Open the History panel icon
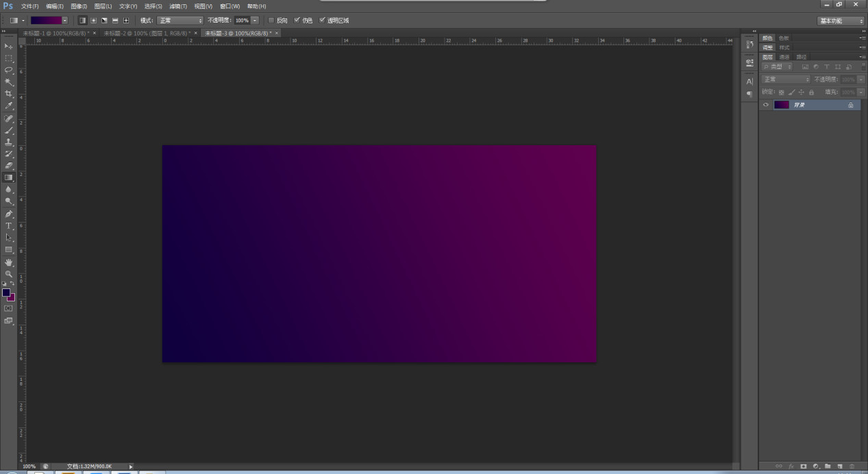Image resolution: width=868 pixels, height=474 pixels. pos(749,45)
